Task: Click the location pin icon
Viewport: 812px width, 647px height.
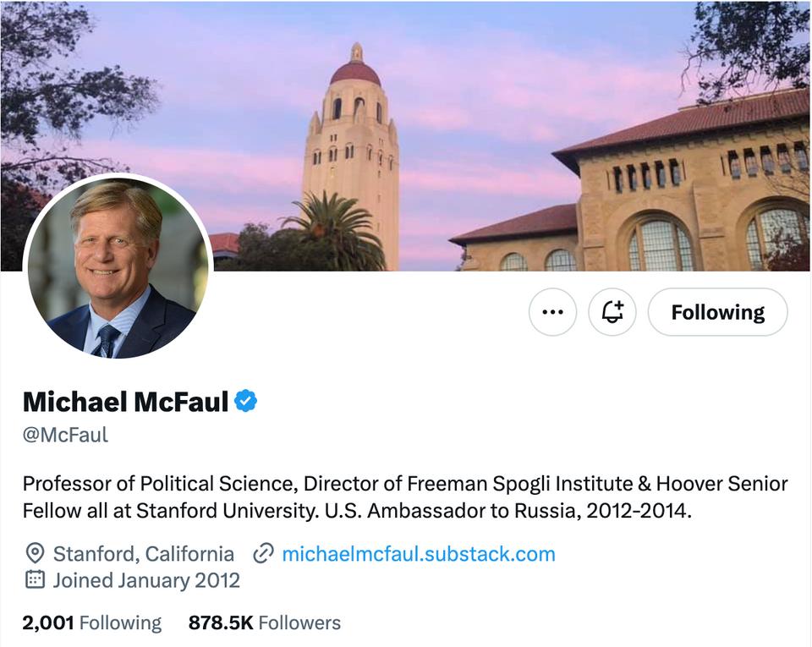Action: [35, 554]
